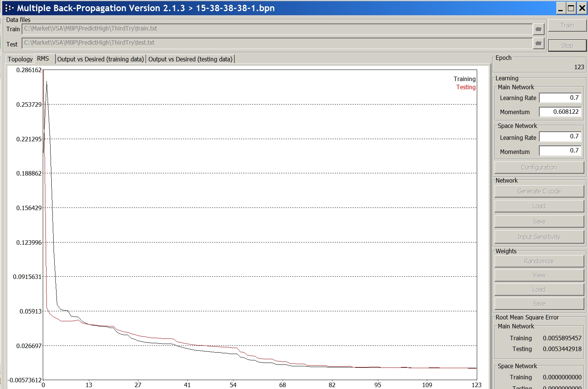The height and width of the screenshot is (389, 588).
Task: Click Main Network Learning Rate field
Action: pyautogui.click(x=559, y=98)
